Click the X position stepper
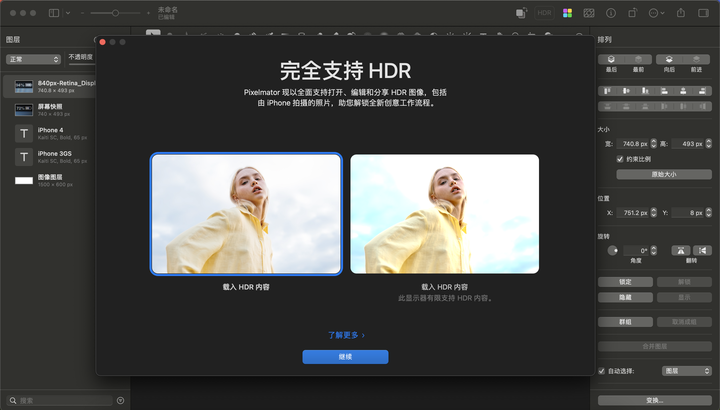The image size is (720, 410). pos(653,213)
